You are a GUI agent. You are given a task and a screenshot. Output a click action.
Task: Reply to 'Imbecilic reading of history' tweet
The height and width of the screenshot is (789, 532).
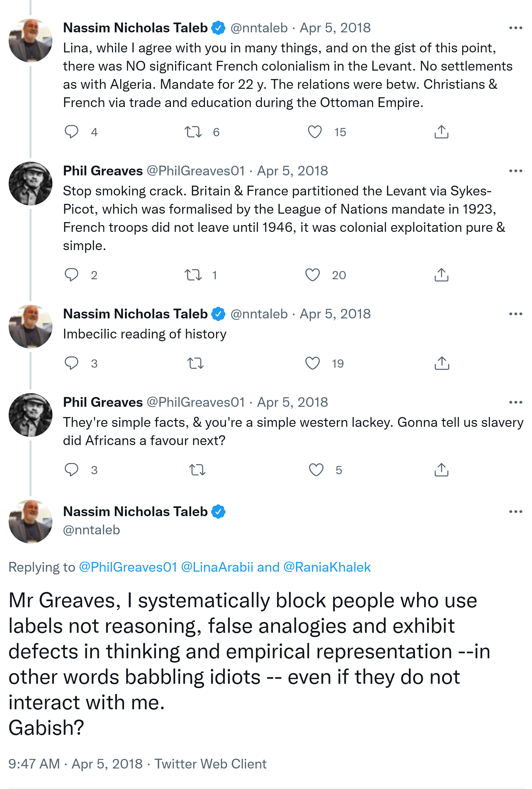click(x=72, y=363)
